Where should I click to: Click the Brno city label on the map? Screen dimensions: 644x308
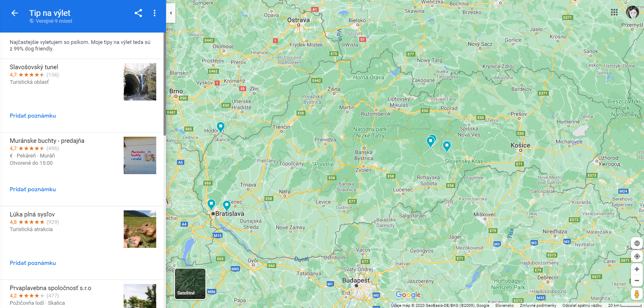(x=176, y=91)
